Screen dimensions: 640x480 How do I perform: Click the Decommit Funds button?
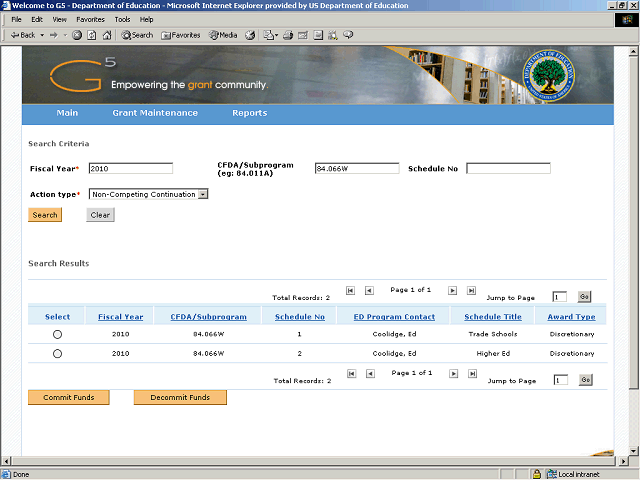tap(180, 398)
